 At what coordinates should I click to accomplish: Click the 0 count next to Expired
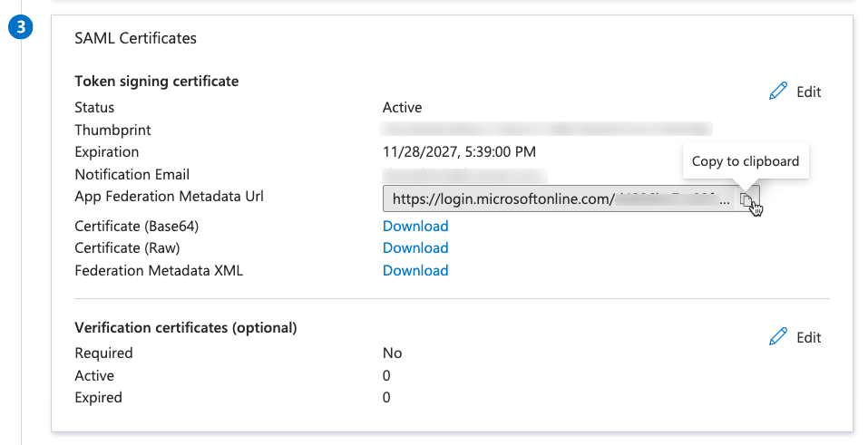pos(386,397)
